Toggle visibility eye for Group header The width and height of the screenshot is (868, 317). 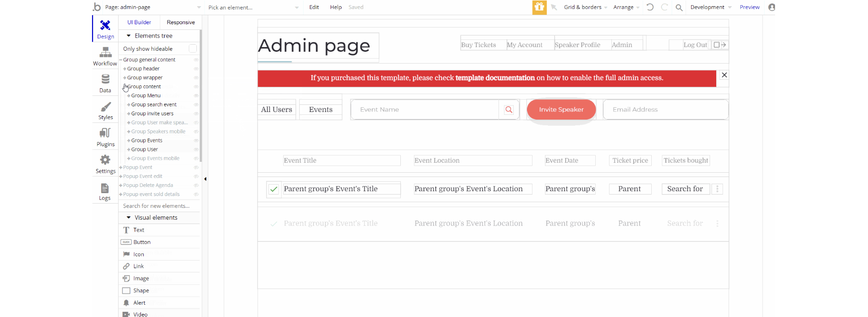coord(196,69)
